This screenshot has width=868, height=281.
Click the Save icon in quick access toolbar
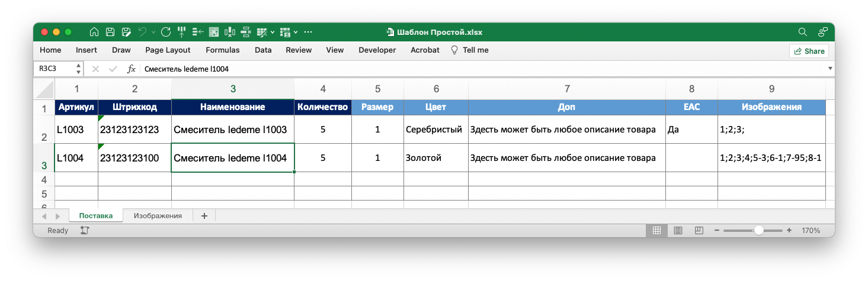110,32
